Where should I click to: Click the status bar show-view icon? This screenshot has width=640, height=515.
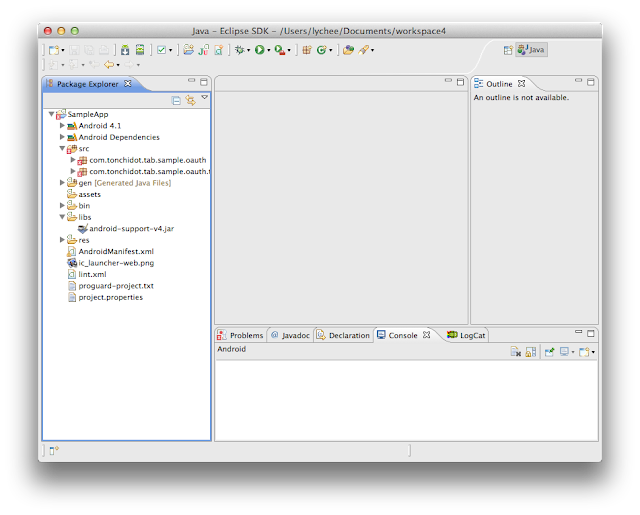(x=54, y=450)
